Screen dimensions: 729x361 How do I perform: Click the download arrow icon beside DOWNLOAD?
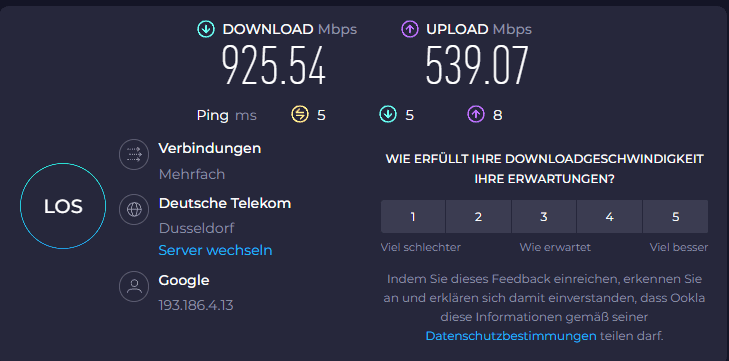205,29
